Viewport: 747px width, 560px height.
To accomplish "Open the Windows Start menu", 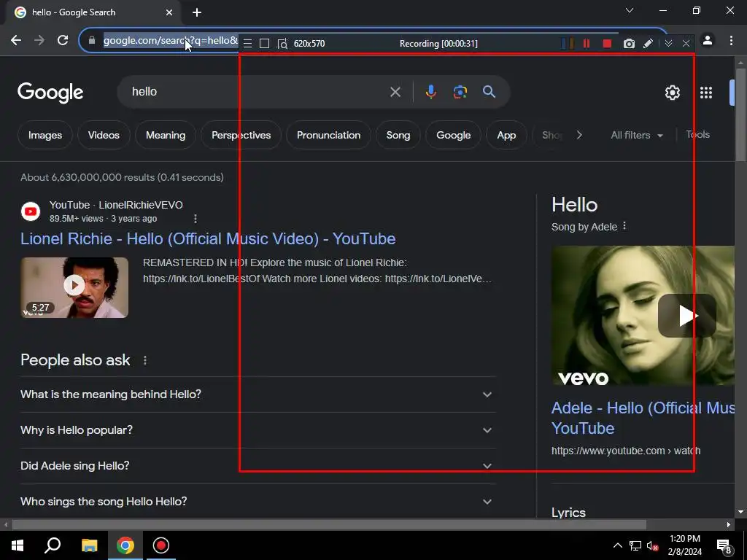I will tap(18, 545).
